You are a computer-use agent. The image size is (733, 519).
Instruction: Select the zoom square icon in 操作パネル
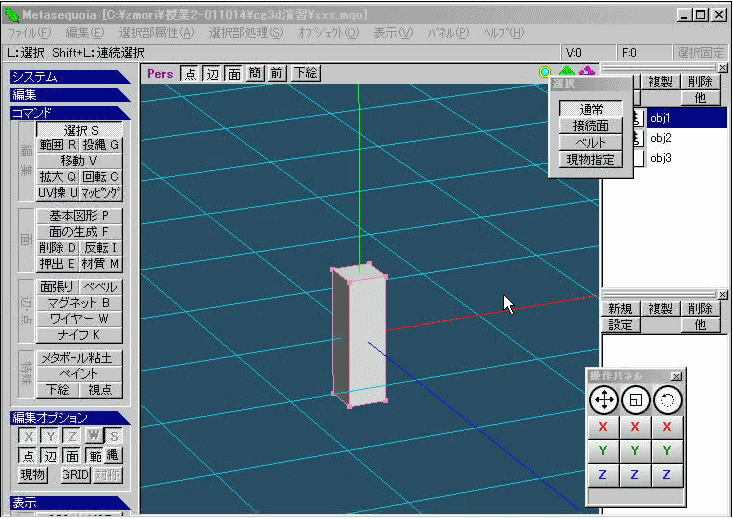[x=635, y=400]
